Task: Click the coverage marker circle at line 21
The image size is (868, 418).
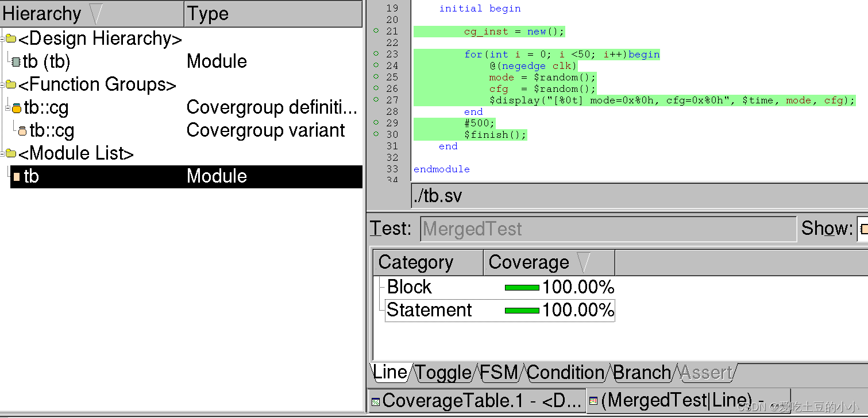Action: [x=376, y=30]
